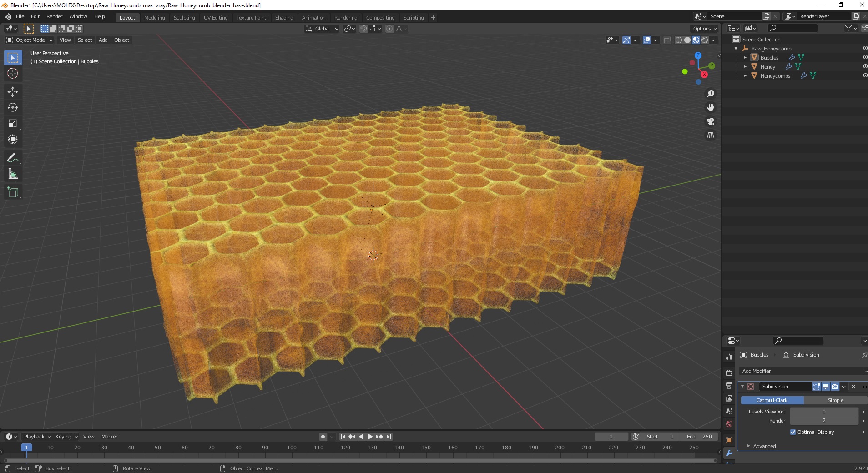Choose the Measure ruler tool
The image size is (868, 473).
[13, 174]
